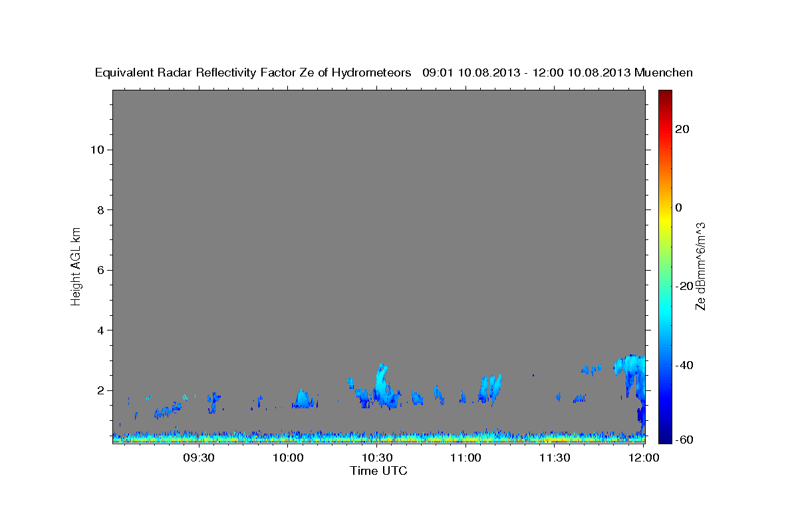
Task: Click the 12:00 time tick label
Action: pyautogui.click(x=643, y=458)
